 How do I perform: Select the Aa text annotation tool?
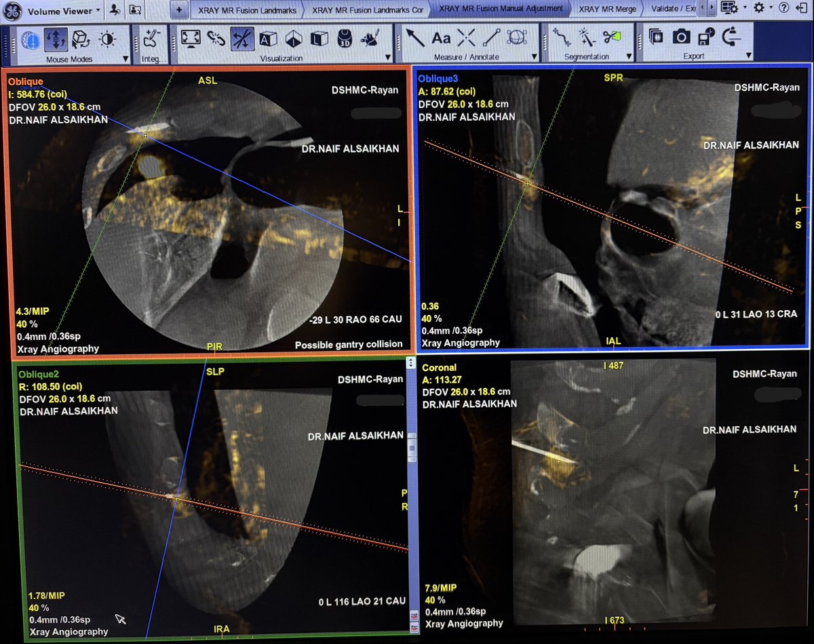tap(441, 38)
